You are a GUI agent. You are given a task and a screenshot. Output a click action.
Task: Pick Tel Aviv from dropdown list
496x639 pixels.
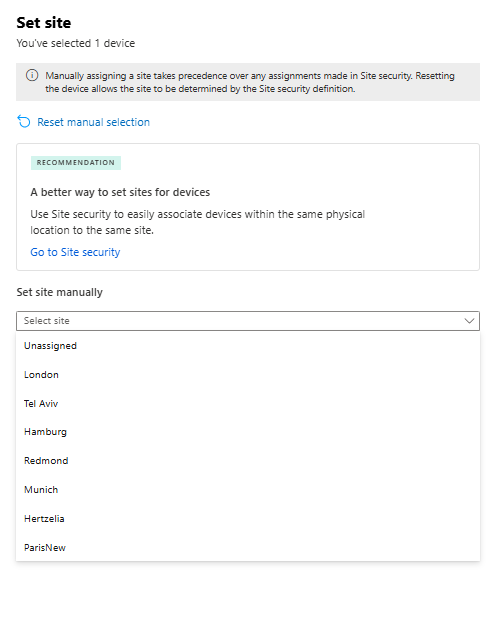248,403
